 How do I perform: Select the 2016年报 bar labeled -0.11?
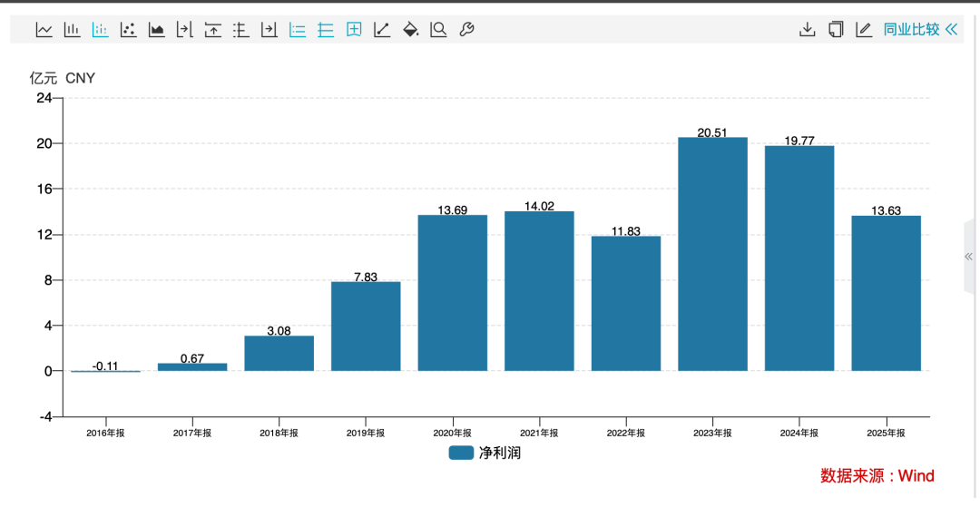105,372
